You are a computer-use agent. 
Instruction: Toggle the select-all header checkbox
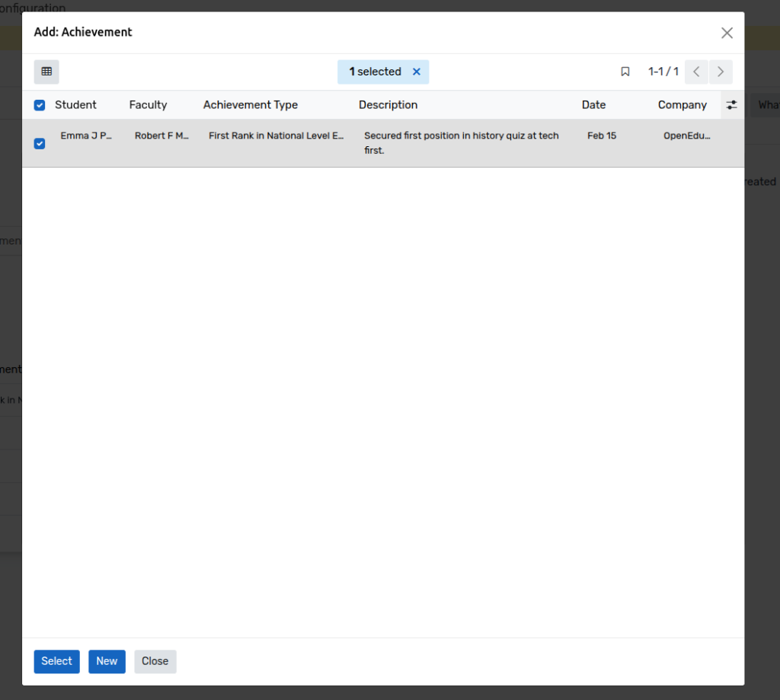click(40, 105)
